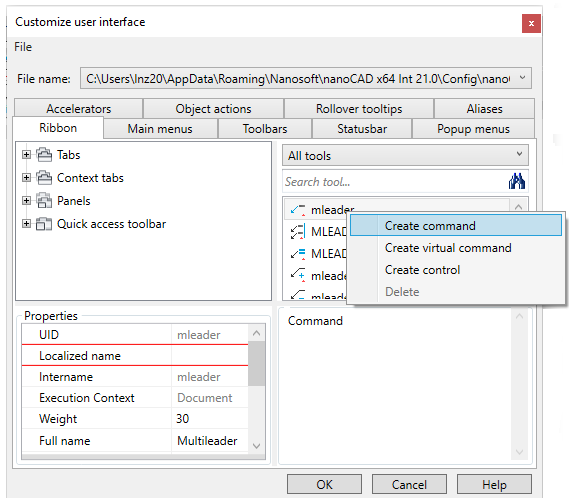The width and height of the screenshot is (571, 498).
Task: Click the Search tool input field
Action: click(395, 181)
